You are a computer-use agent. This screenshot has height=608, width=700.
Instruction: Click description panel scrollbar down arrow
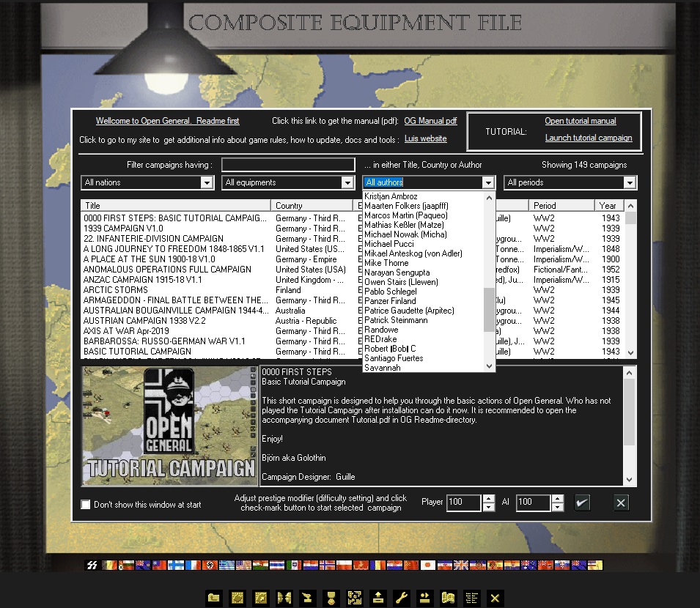click(629, 480)
